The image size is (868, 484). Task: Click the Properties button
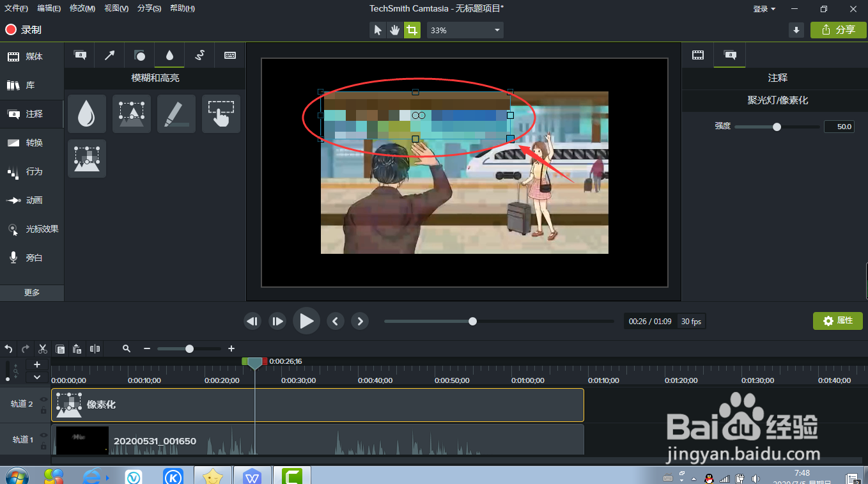click(x=838, y=320)
